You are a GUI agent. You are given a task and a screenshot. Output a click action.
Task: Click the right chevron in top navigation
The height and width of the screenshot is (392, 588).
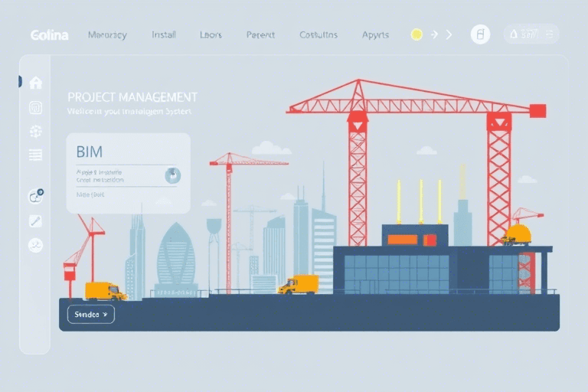[x=449, y=34]
